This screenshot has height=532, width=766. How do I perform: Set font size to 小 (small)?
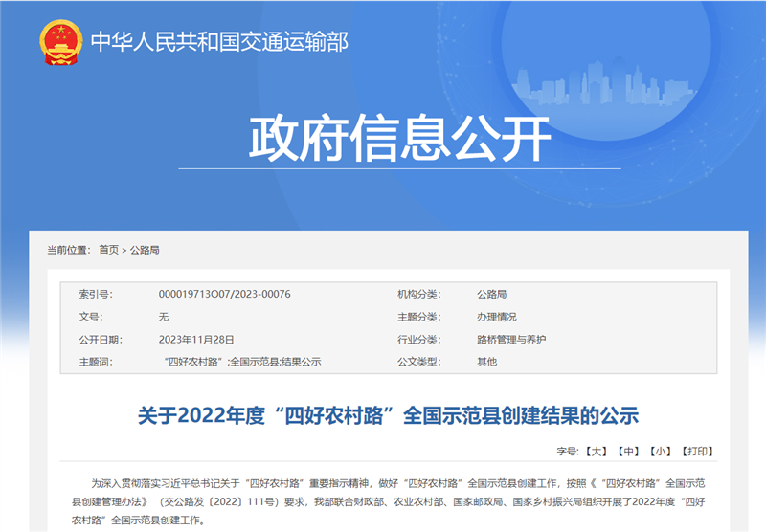point(660,451)
